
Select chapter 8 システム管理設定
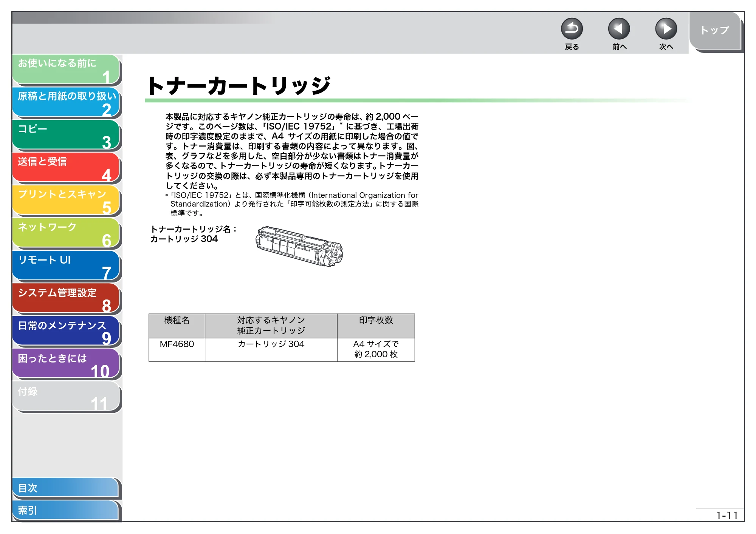(x=66, y=298)
